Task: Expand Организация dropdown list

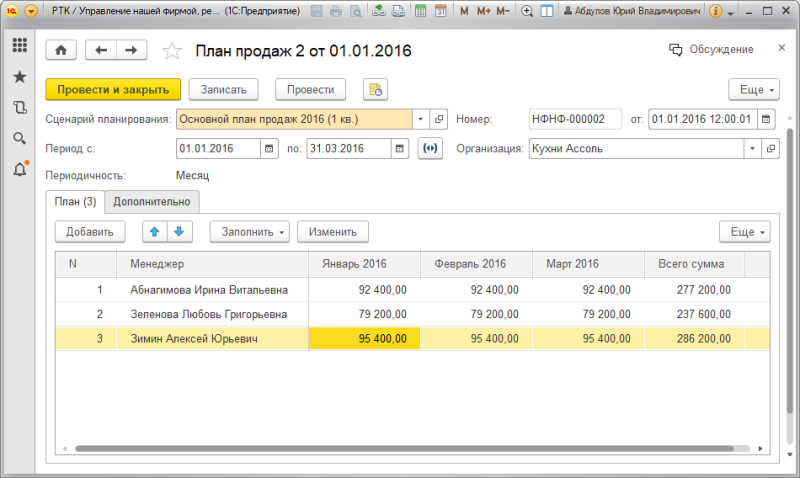Action: [752, 149]
